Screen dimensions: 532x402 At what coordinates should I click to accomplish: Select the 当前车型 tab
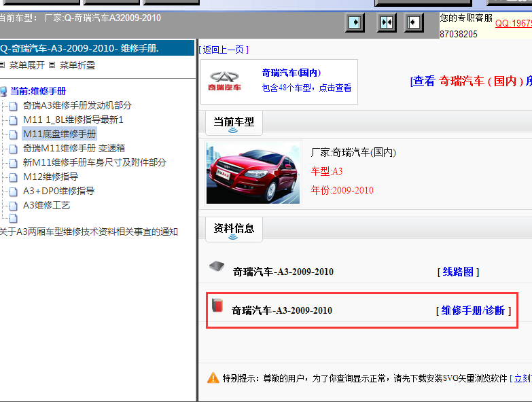click(x=234, y=122)
